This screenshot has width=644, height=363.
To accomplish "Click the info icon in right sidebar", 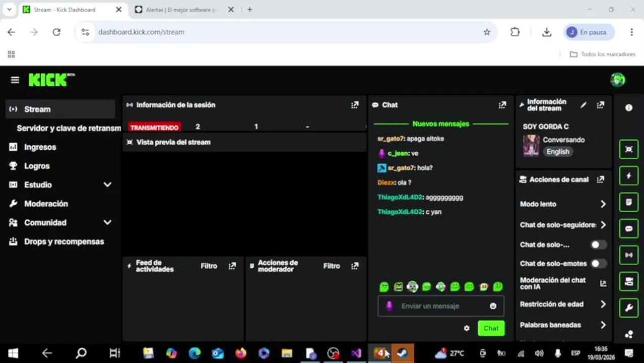I will [x=629, y=107].
